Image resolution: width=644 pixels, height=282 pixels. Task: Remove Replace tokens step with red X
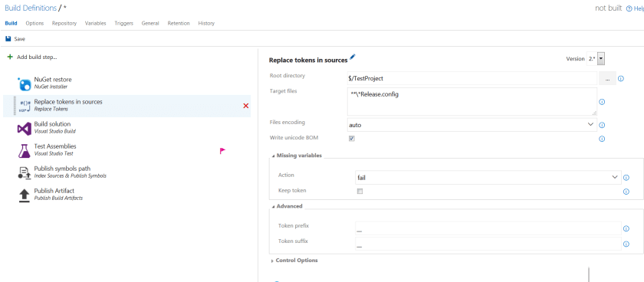pyautogui.click(x=246, y=106)
